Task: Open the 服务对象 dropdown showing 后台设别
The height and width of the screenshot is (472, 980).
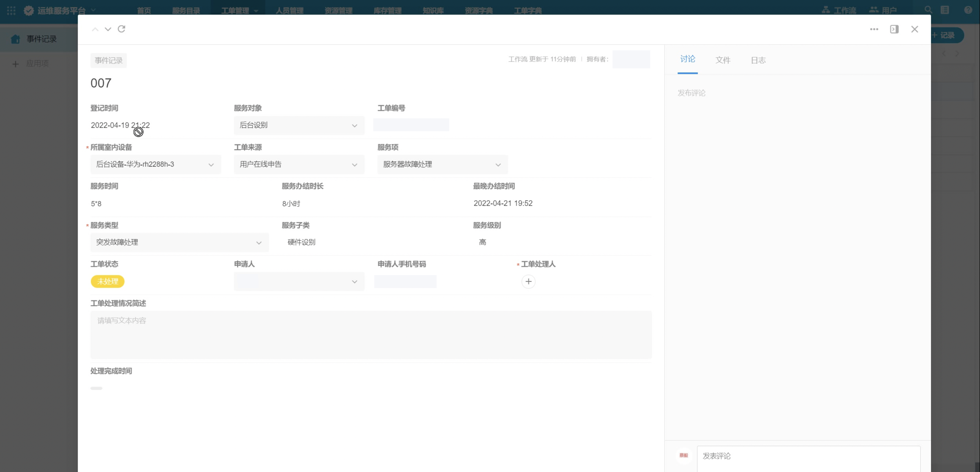Action: [x=299, y=125]
